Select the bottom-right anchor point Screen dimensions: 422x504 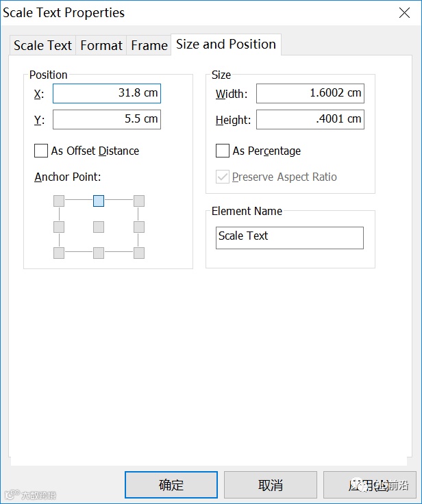click(139, 253)
